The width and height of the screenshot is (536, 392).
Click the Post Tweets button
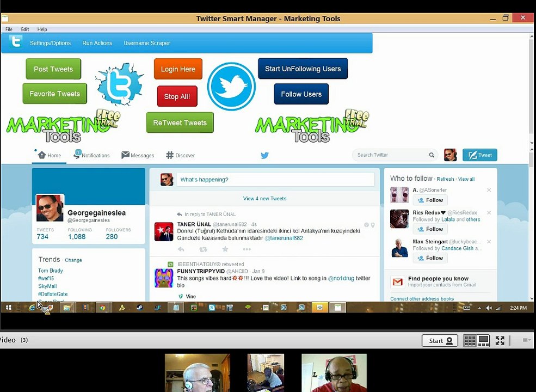53,69
